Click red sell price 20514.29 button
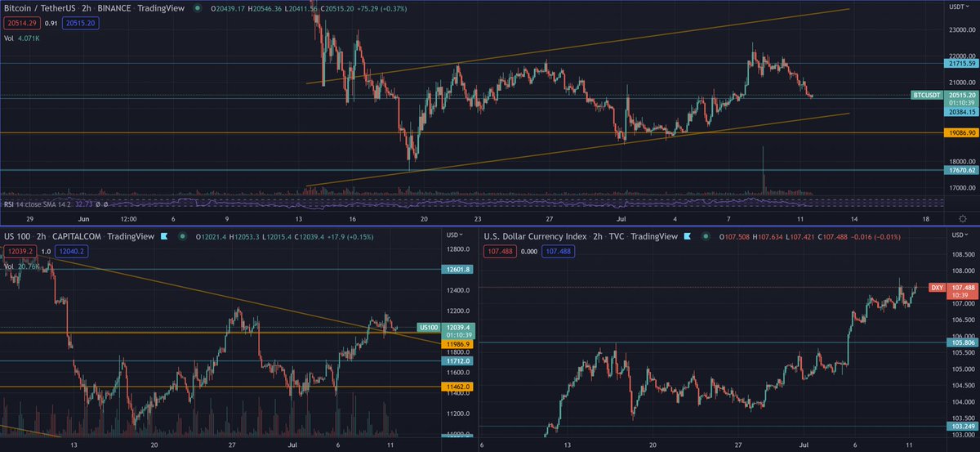This screenshot has width=980, height=452. point(20,24)
